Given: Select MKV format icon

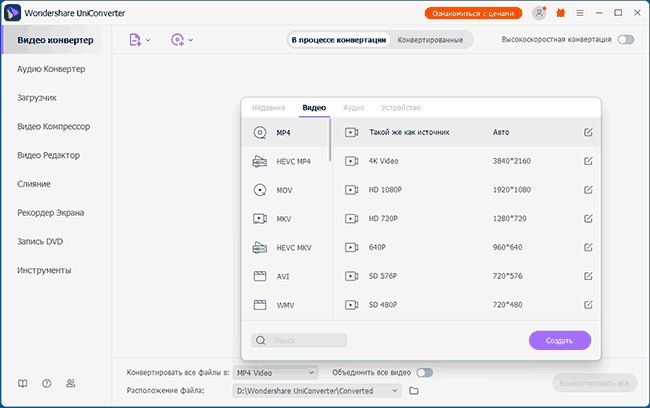Looking at the screenshot, I should tap(260, 219).
